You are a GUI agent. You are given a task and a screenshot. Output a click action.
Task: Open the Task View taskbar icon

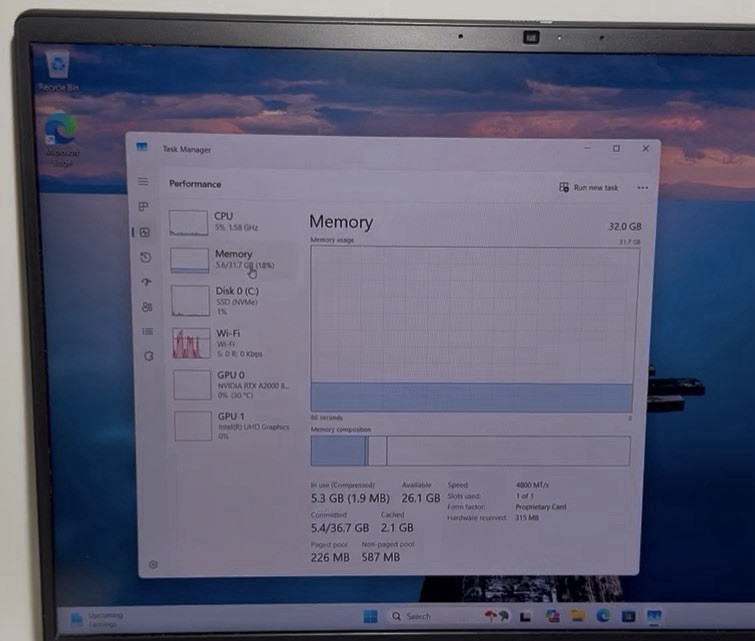pos(525,616)
